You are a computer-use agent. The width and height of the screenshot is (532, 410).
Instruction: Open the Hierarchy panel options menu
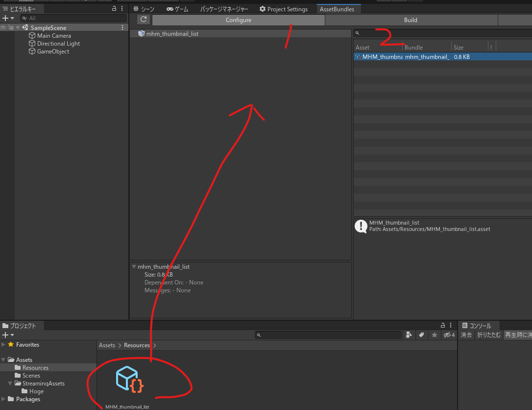coord(122,8)
